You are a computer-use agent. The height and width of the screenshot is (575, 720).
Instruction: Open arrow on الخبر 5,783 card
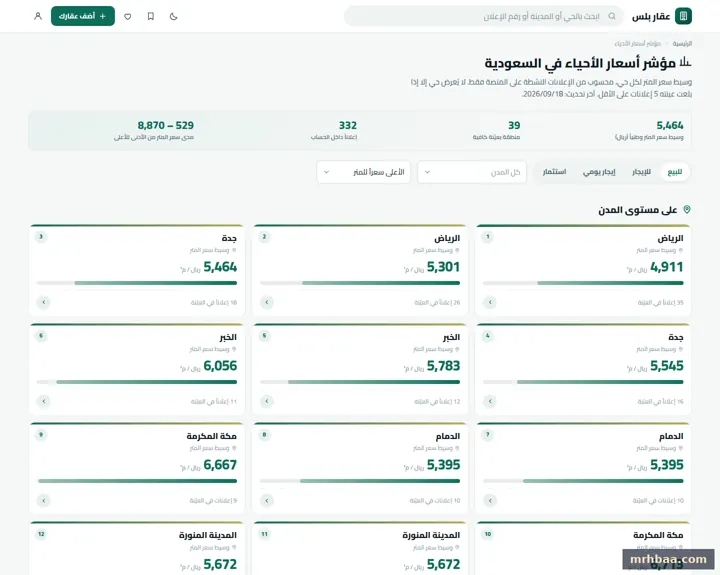[x=267, y=401]
